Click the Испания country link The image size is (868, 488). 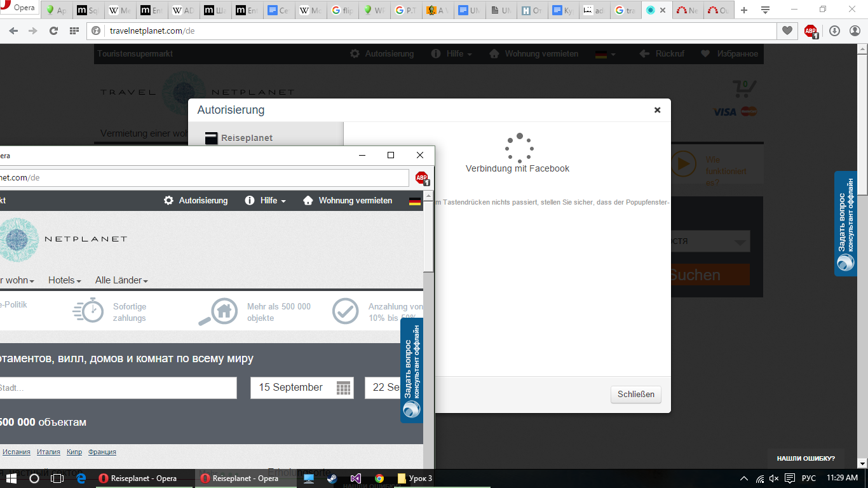pos(17,452)
